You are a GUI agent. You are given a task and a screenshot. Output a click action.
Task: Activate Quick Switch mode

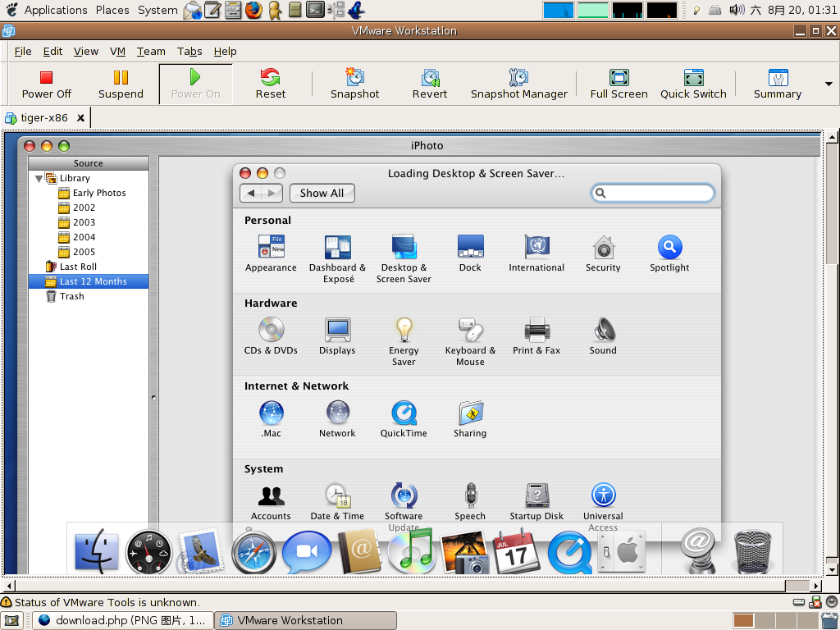coord(693,84)
